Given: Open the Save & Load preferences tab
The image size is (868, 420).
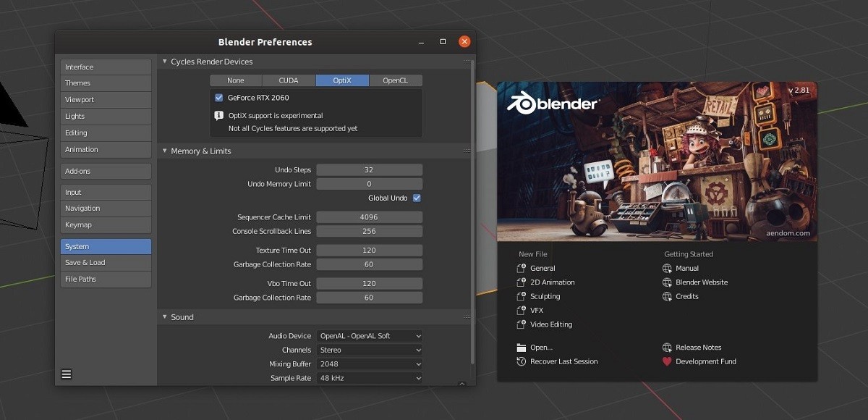Looking at the screenshot, I should (x=106, y=263).
